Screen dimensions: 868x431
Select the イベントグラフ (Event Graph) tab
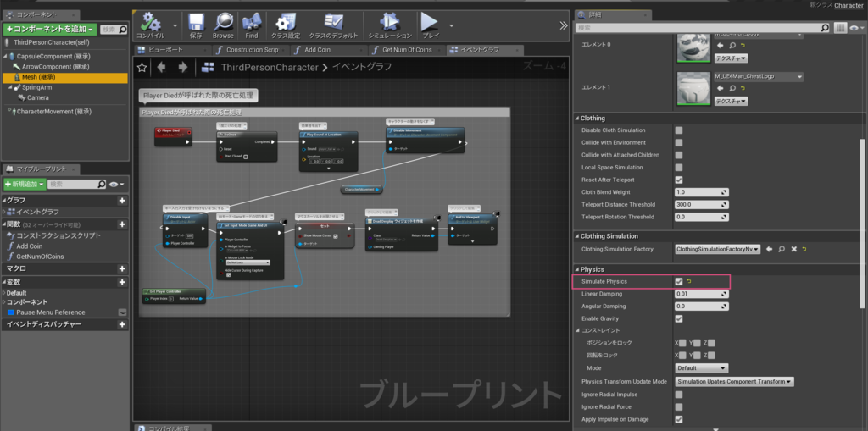tap(485, 50)
